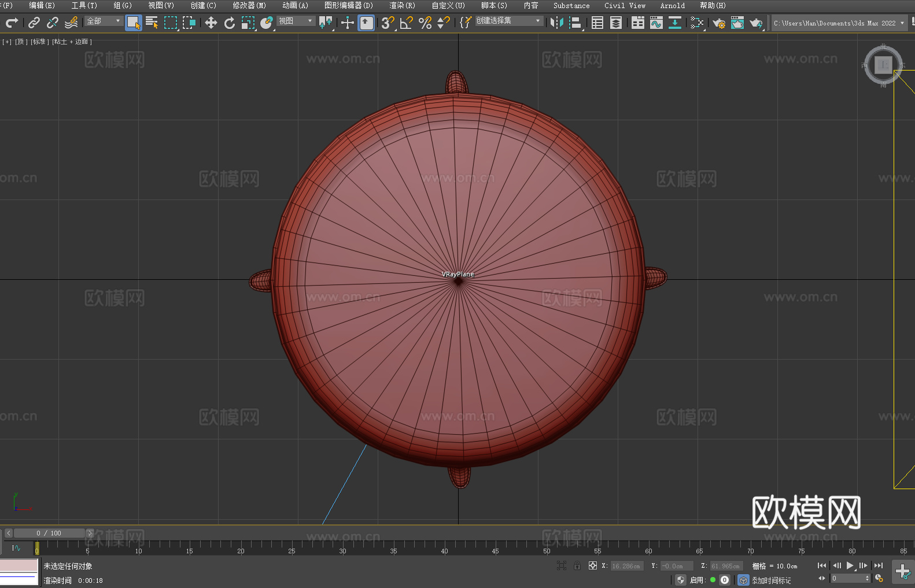Open the '创建选择集' named selection dropdown

(x=509, y=21)
